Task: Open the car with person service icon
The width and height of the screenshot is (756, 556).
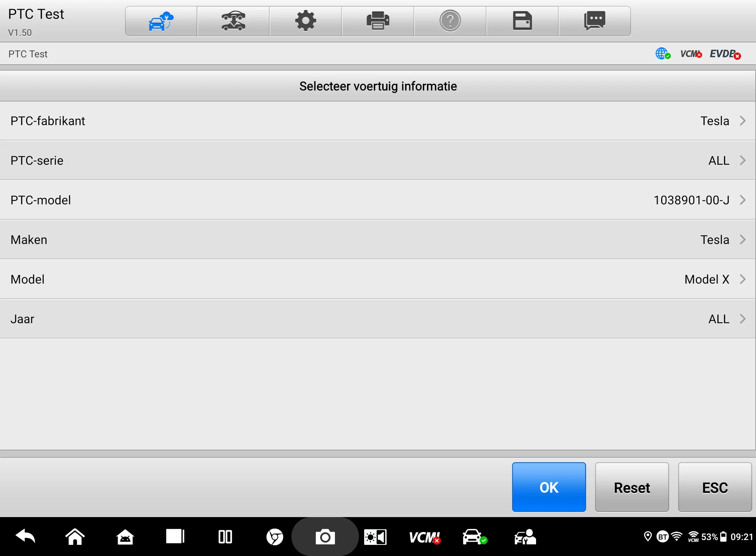Action: point(525,537)
